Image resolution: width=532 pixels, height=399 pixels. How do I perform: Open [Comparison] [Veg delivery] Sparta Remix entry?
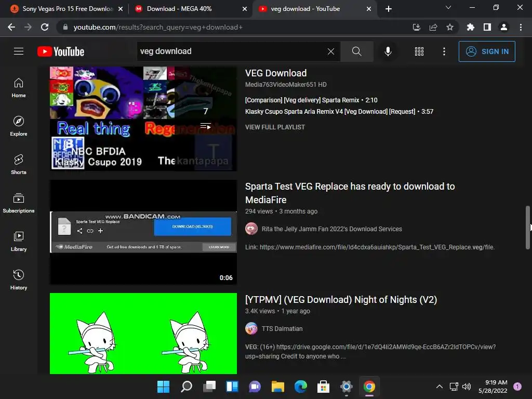(x=311, y=100)
